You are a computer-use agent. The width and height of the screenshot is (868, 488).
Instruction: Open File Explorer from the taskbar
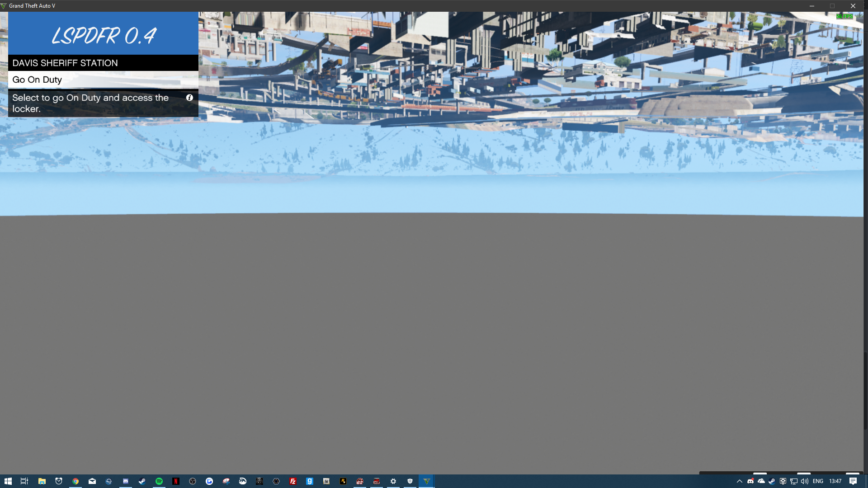tap(42, 481)
